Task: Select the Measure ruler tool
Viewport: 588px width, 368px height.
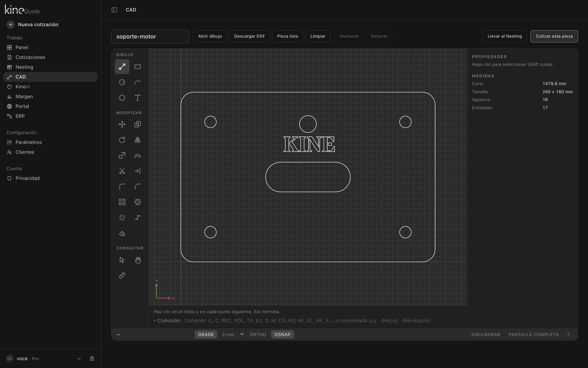Action: click(122, 276)
